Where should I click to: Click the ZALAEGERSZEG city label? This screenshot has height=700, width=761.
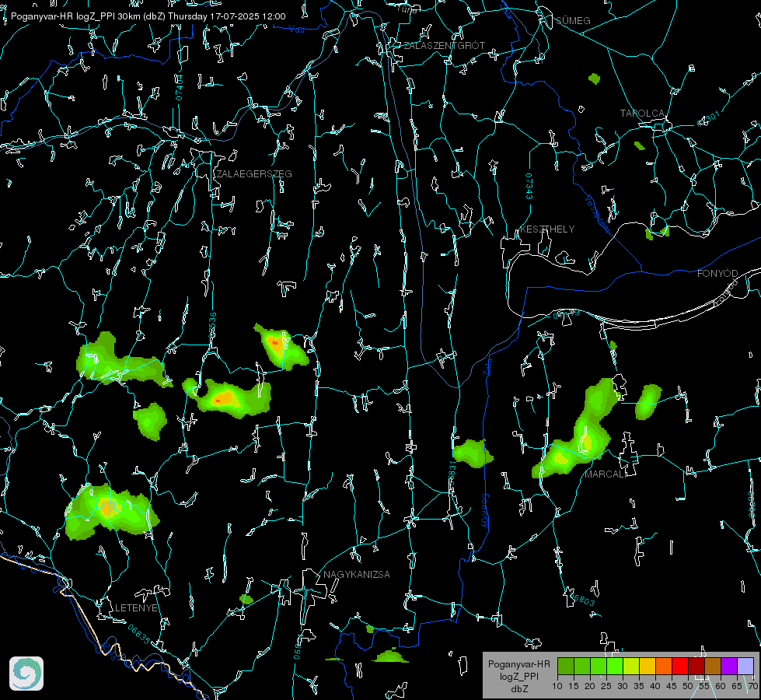click(254, 174)
